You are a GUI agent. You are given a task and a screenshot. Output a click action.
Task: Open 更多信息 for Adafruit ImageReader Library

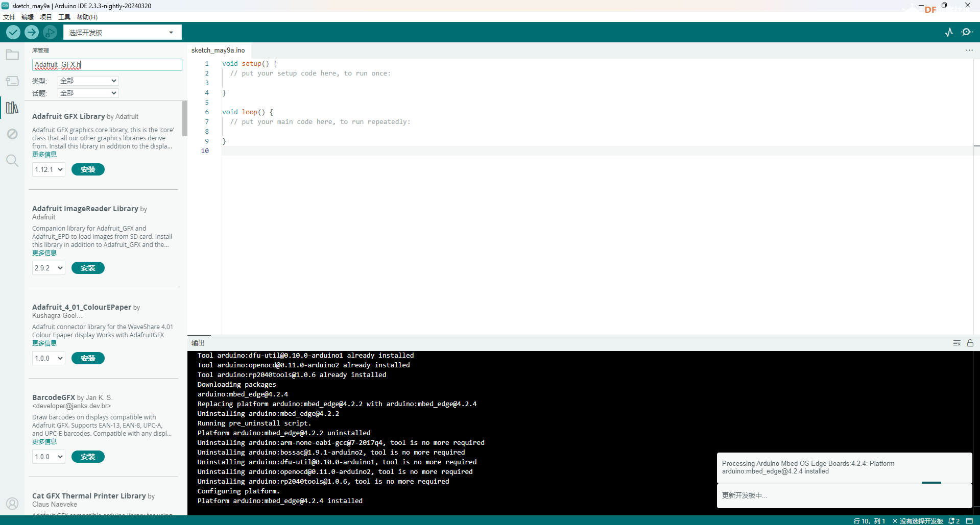44,253
